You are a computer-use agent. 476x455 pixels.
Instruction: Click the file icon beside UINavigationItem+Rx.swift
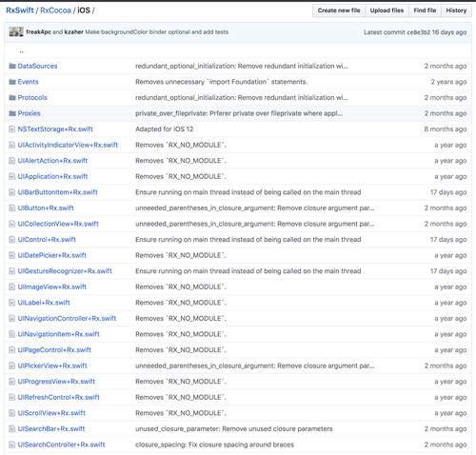pyautogui.click(x=11, y=334)
